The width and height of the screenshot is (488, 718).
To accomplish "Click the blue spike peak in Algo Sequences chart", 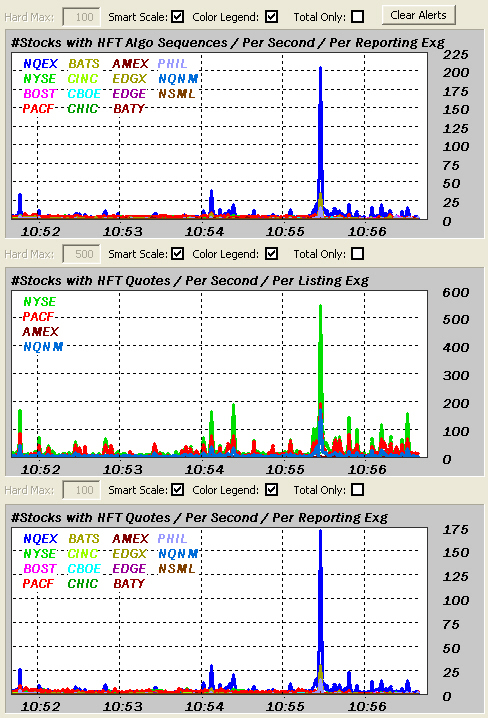I will pyautogui.click(x=320, y=68).
